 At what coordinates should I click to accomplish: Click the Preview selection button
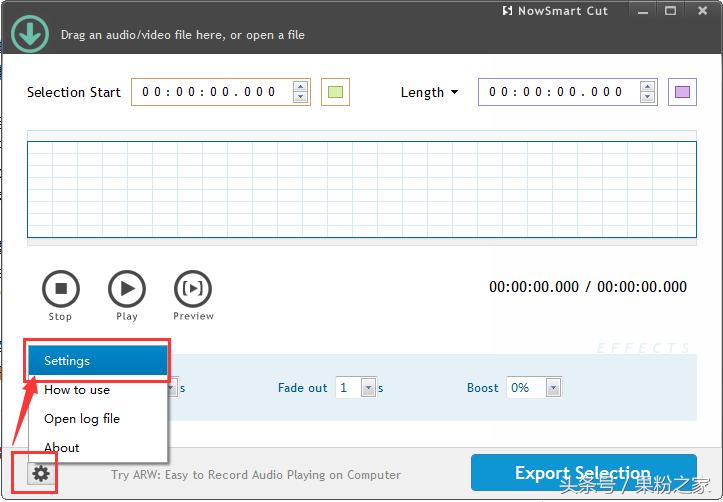pyautogui.click(x=193, y=289)
